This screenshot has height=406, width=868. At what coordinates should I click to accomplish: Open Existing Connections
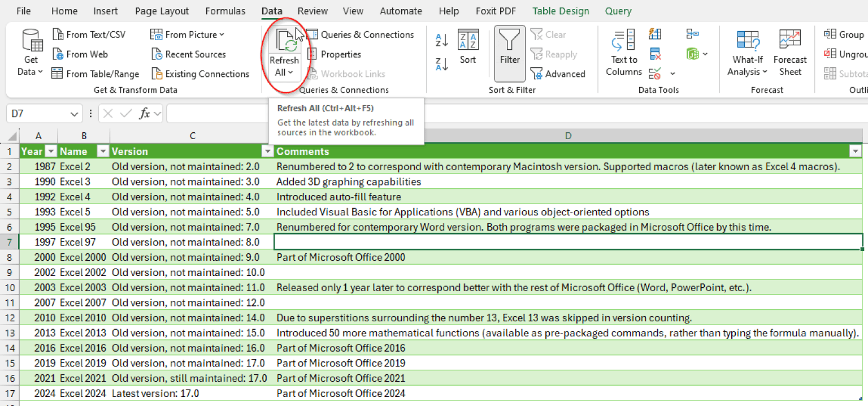[x=201, y=74]
